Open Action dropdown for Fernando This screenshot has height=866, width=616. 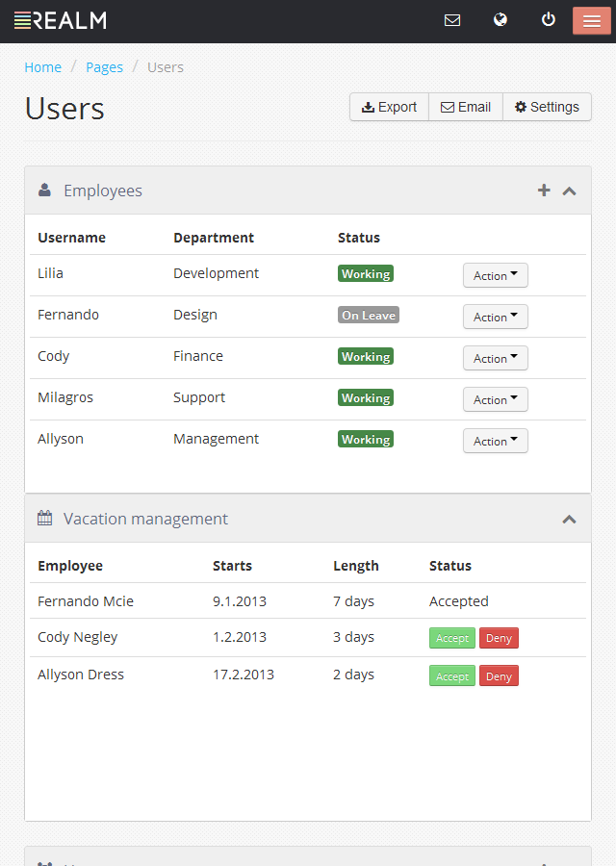[x=496, y=317]
